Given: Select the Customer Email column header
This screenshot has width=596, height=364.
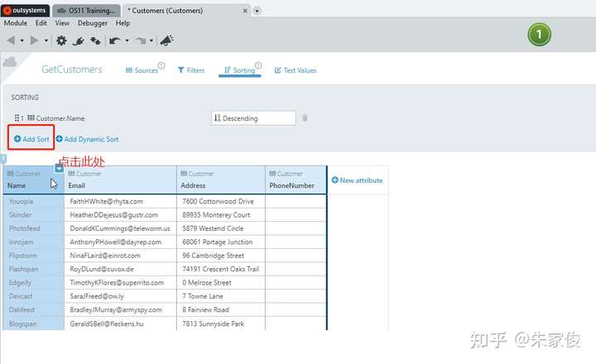Looking at the screenshot, I should point(121,180).
